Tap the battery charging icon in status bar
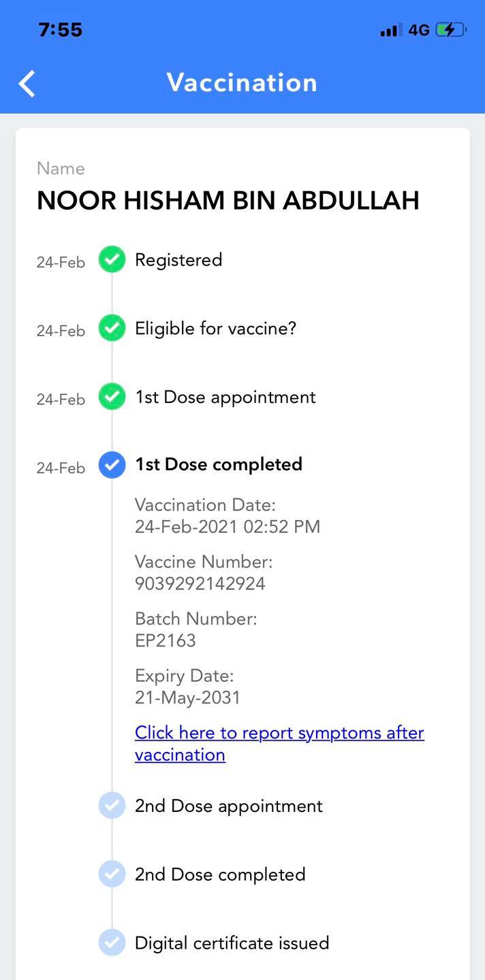The width and height of the screenshot is (485, 980). click(450, 30)
